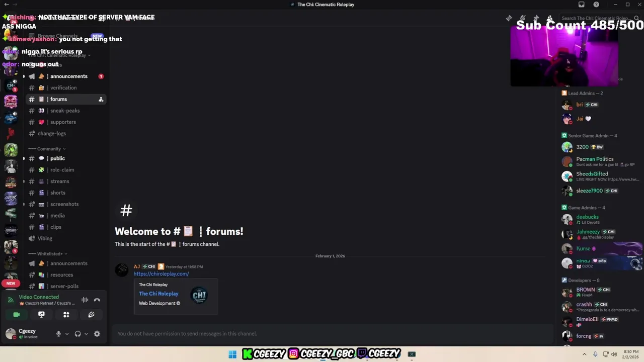This screenshot has height=362, width=644.
Task: Click CHI logo thumbnail in embed
Action: coord(199,295)
